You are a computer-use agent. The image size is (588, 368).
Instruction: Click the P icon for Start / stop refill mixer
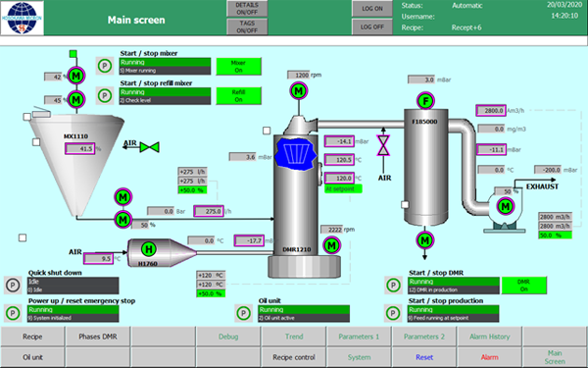coord(105,96)
